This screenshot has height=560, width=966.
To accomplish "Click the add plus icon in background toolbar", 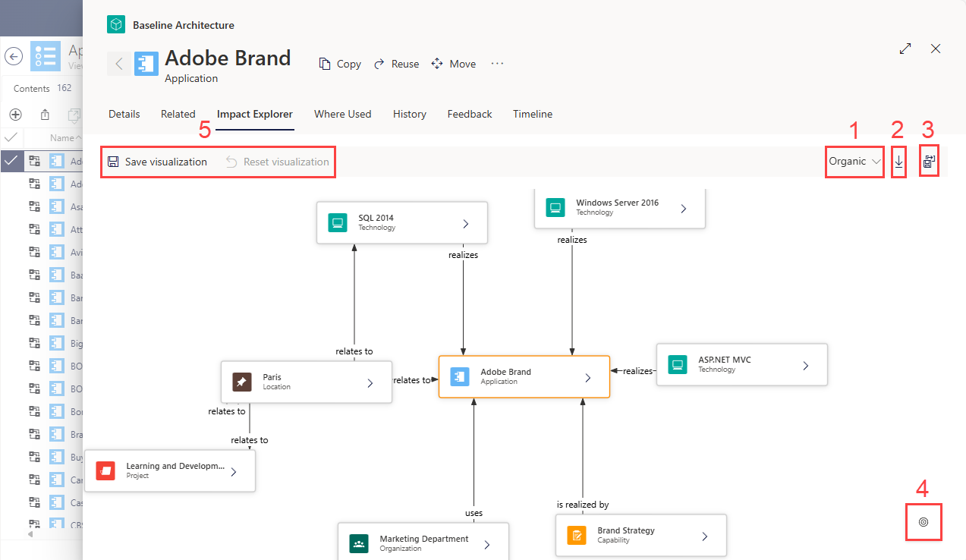I will click(14, 115).
